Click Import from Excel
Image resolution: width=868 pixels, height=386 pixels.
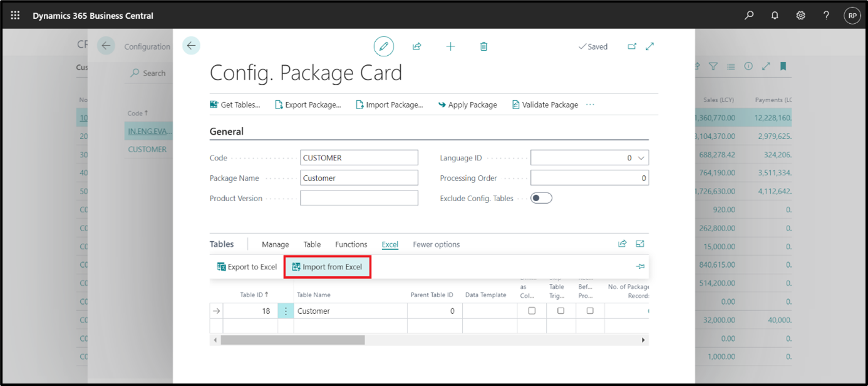pyautogui.click(x=327, y=267)
